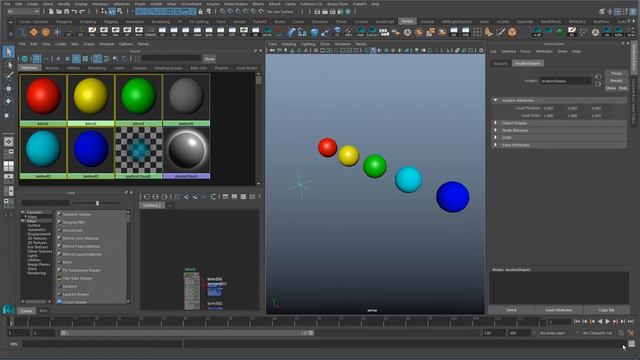Toggle select by component type mode
The image size is (640, 360).
pyautogui.click(x=120, y=12)
